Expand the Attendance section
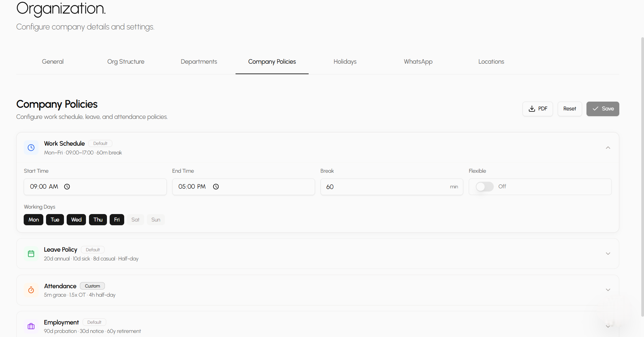Screen dimensions: 644x337 tap(608, 290)
